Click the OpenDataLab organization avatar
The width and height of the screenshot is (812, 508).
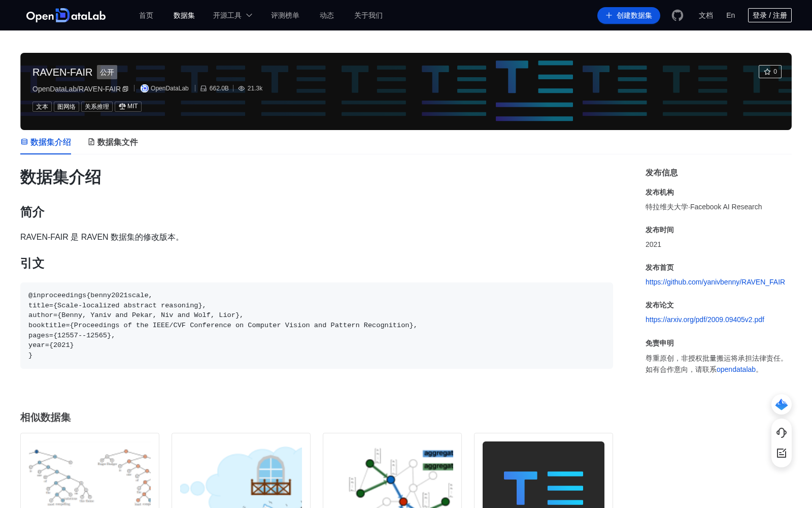pyautogui.click(x=145, y=88)
